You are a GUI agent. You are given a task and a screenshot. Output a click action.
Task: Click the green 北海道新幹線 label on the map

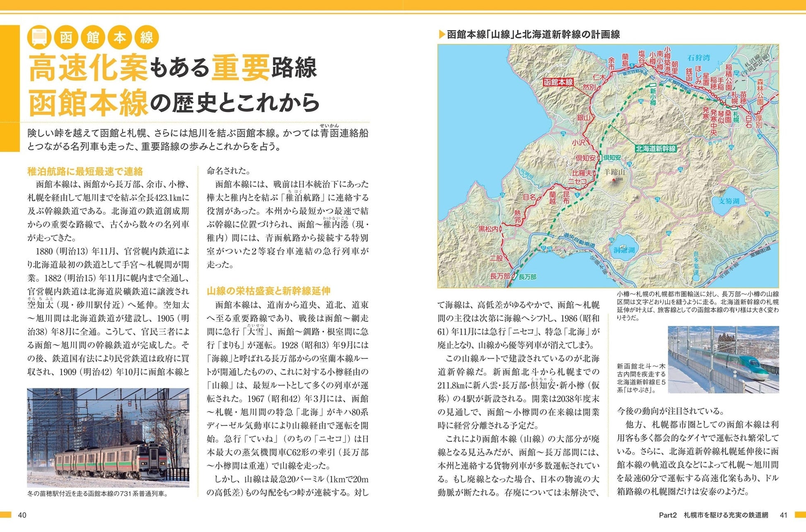tap(656, 148)
